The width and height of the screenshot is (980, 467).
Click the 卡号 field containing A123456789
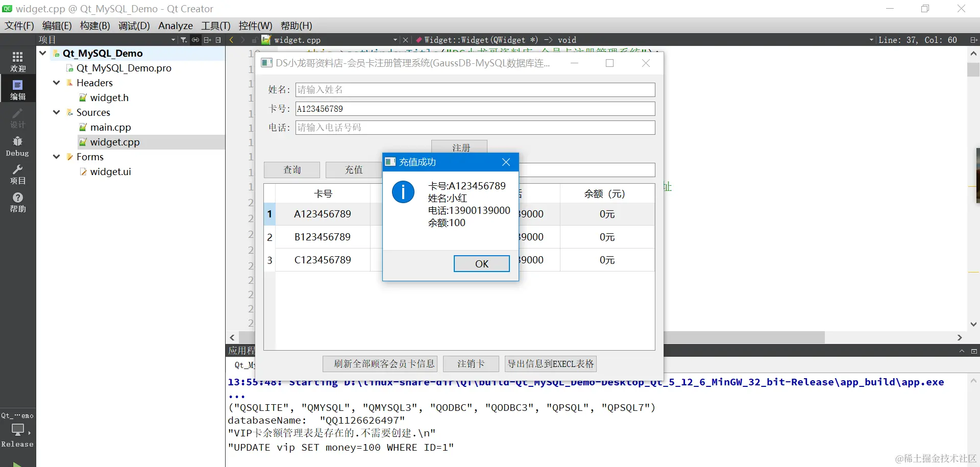coord(475,109)
